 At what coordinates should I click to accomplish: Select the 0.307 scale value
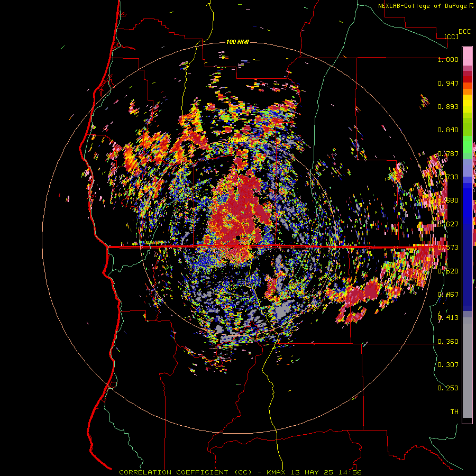point(448,364)
